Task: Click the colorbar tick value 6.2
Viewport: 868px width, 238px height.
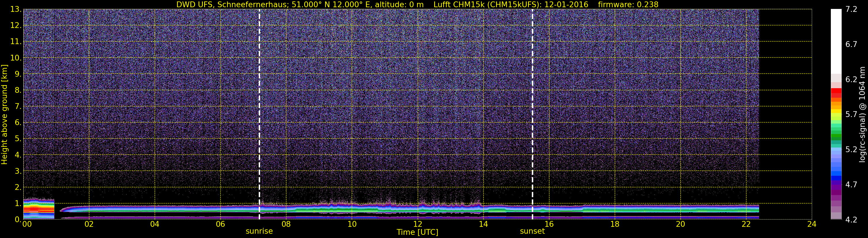Action: tap(851, 79)
